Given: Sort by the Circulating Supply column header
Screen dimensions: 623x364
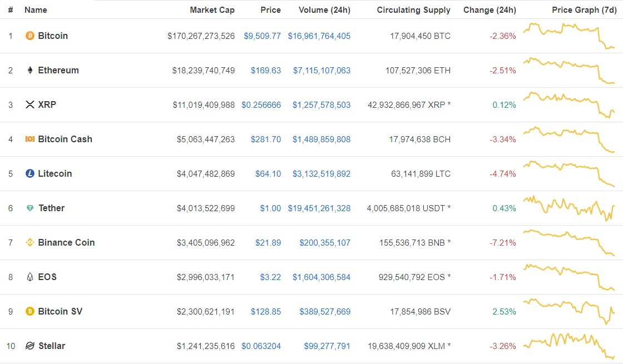Looking at the screenshot, I should point(414,10).
